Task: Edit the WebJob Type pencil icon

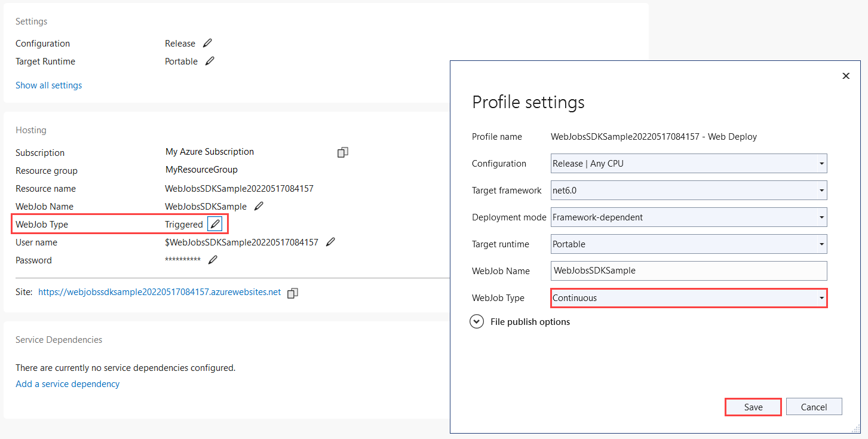Action: 214,223
